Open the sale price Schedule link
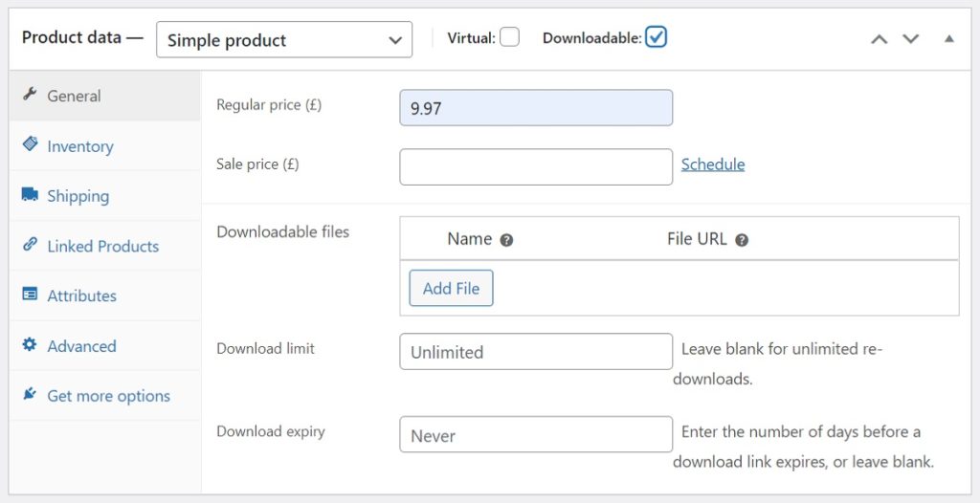This screenshot has width=980, height=503. tap(712, 164)
